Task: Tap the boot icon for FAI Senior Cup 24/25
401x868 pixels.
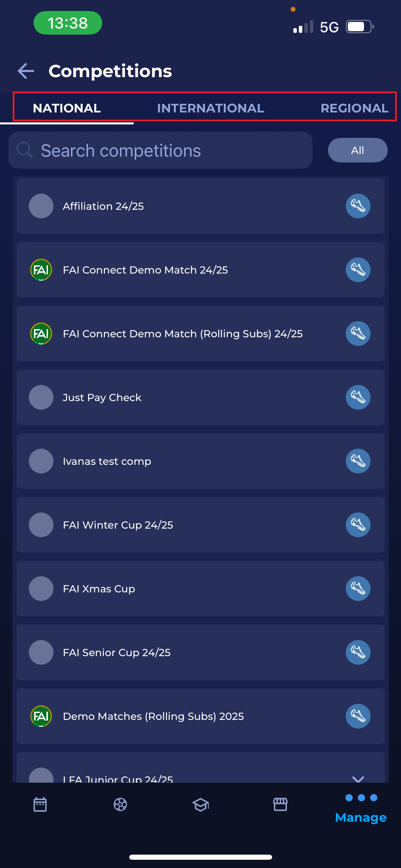Action: pos(358,652)
